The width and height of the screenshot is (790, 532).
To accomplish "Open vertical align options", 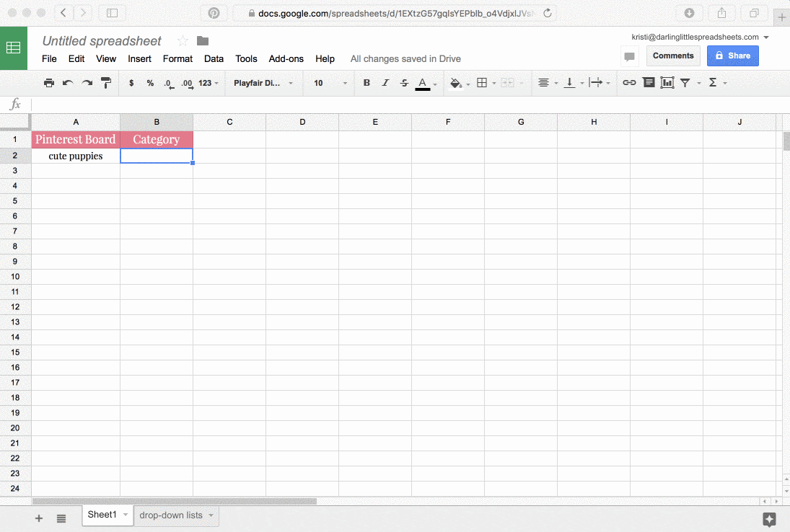I will [x=569, y=83].
